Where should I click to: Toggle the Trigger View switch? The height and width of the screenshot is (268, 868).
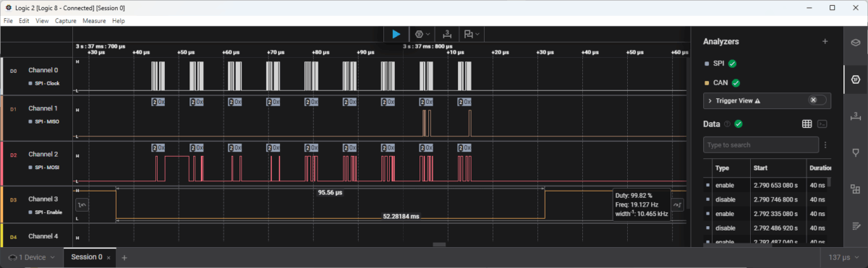tap(817, 100)
